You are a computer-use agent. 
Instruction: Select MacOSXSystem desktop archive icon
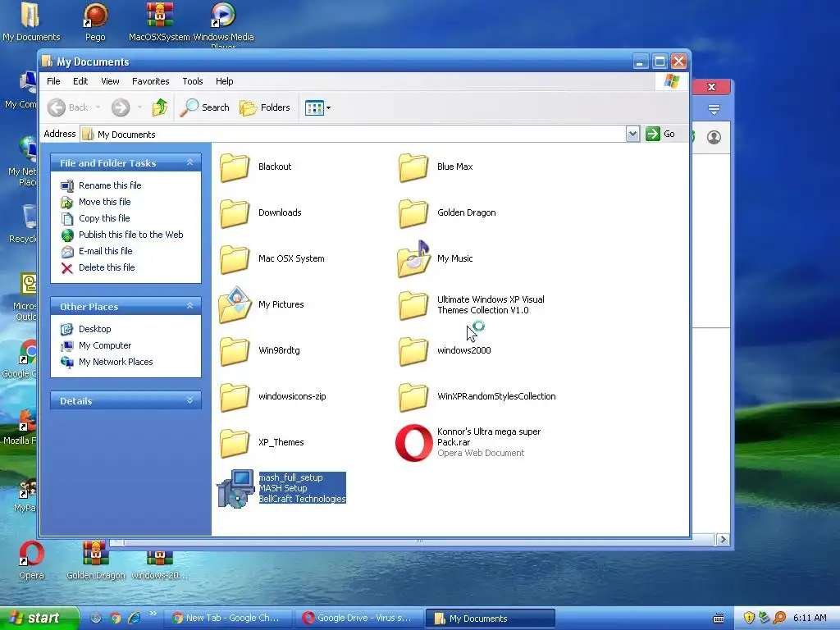(x=159, y=22)
